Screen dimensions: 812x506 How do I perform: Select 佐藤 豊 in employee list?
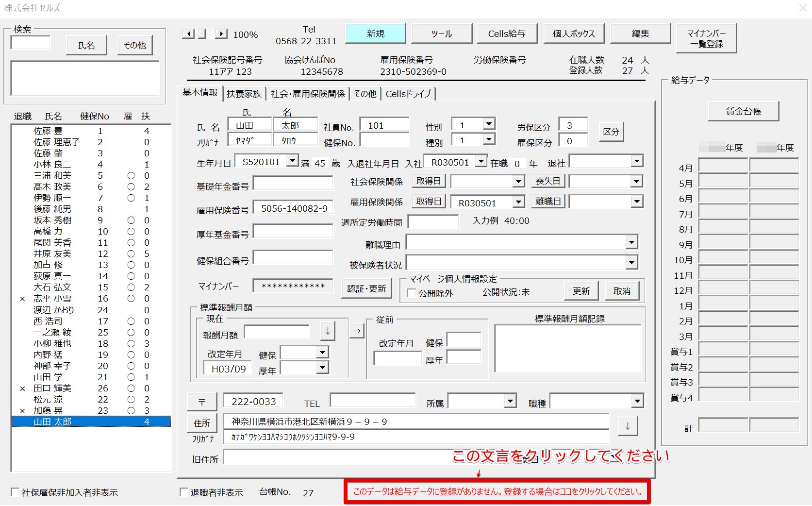click(91, 131)
